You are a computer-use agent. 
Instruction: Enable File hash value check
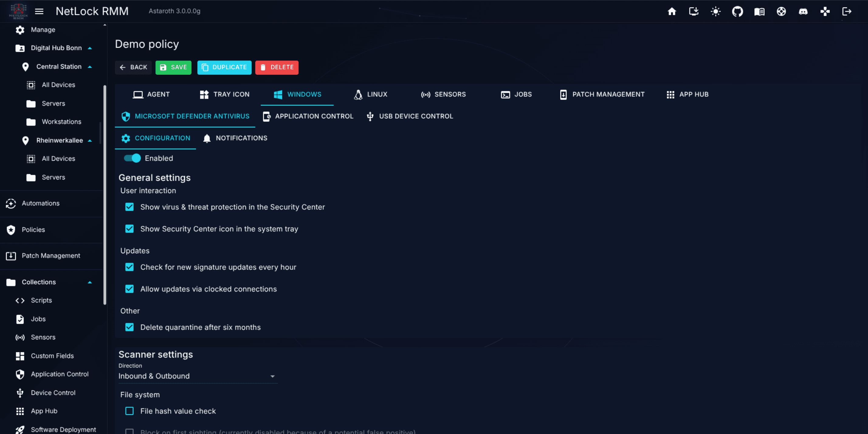coord(129,411)
